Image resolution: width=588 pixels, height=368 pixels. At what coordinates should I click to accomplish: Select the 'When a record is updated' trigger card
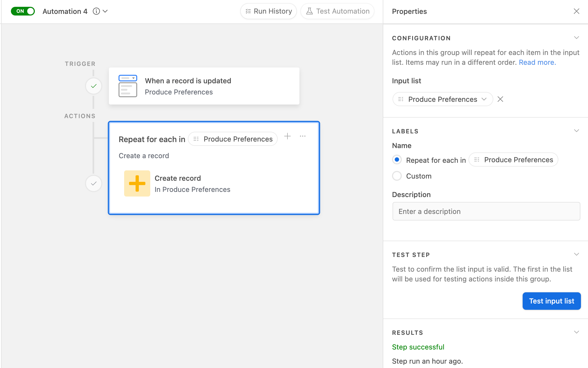(x=204, y=86)
